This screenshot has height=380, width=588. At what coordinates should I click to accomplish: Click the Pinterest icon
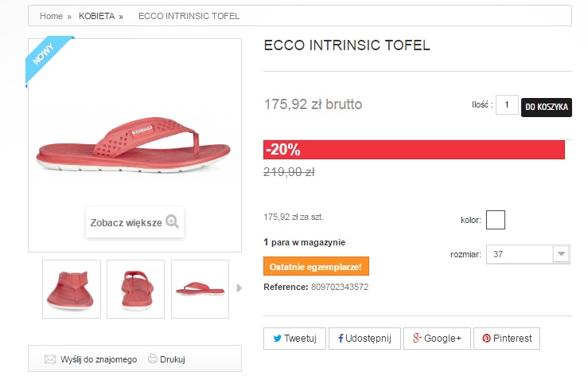[x=486, y=339]
